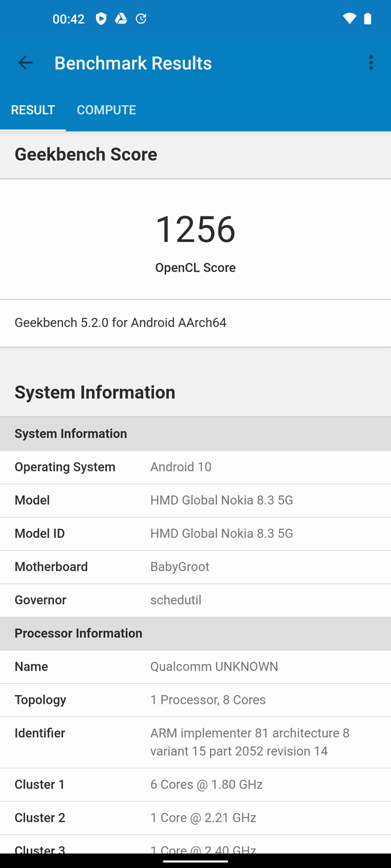The width and height of the screenshot is (391, 868).
Task: Tap the Geekbench 5.2.0 version text
Action: 121,323
